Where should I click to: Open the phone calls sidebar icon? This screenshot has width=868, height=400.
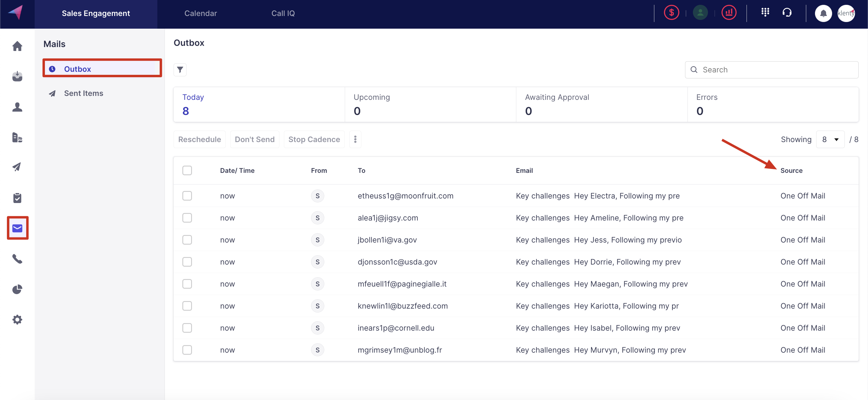point(17,259)
